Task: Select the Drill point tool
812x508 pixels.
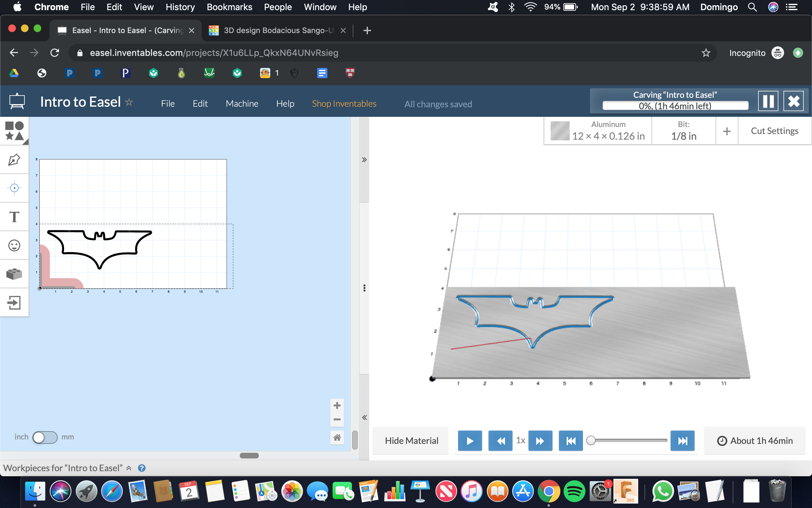Action: tap(14, 188)
